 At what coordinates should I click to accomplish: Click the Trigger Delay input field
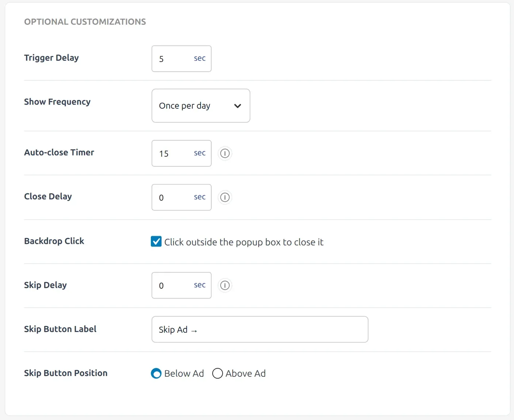(x=181, y=59)
